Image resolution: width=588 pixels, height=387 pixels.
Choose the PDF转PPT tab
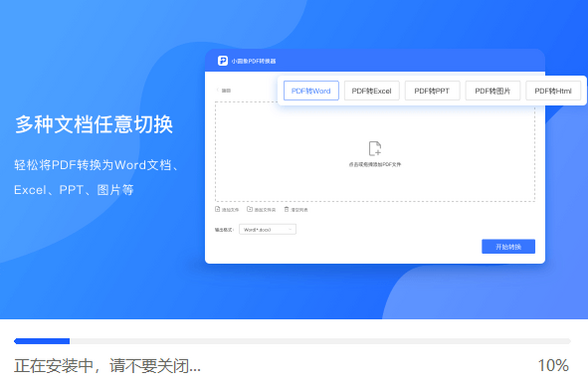(432, 91)
